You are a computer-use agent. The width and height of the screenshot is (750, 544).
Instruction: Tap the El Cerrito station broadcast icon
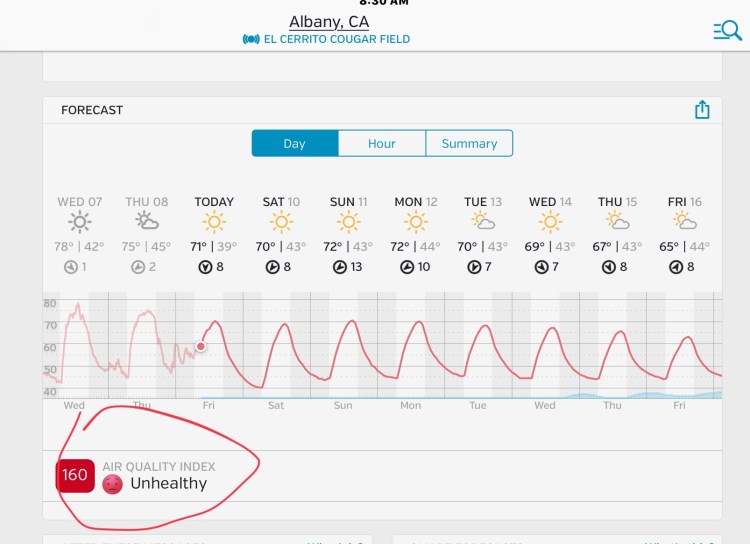(251, 40)
